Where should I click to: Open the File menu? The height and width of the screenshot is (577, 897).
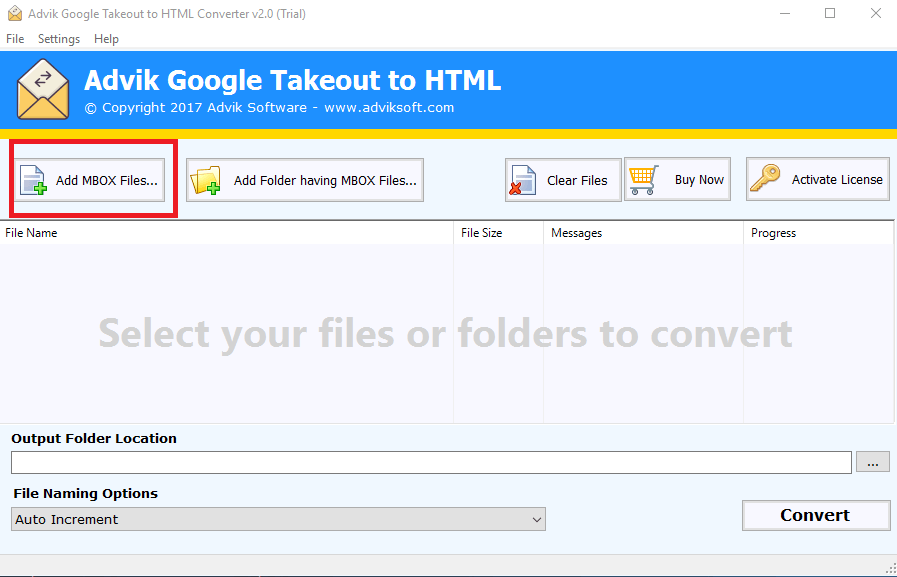point(15,39)
